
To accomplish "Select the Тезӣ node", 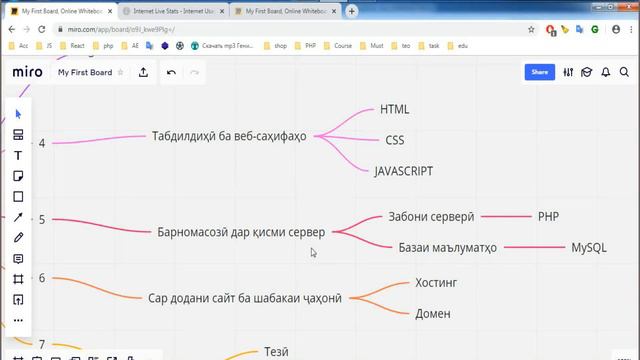I will tap(276, 351).
